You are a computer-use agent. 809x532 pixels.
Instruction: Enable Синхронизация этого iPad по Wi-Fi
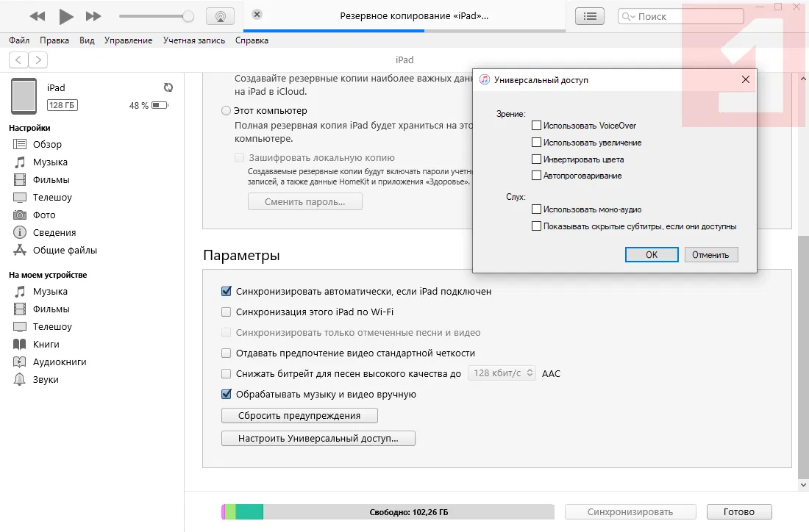click(x=226, y=312)
